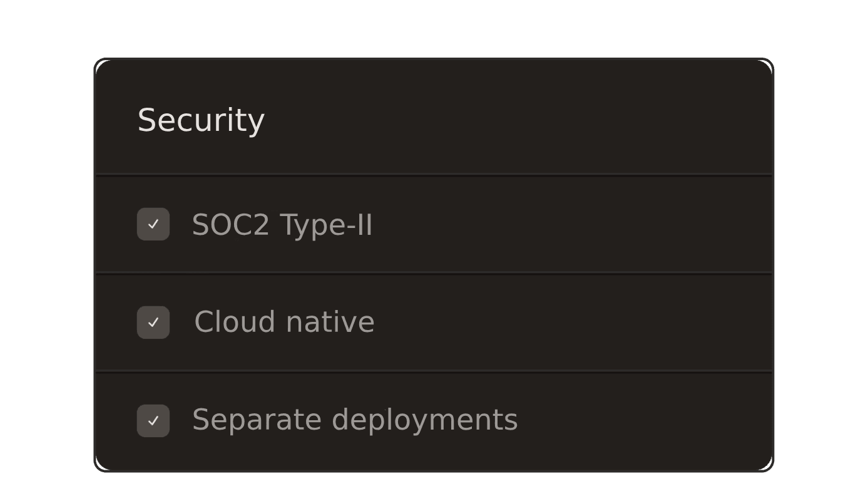Select the Cloud native label text
Viewport: 868px width, 501px height.
284,323
